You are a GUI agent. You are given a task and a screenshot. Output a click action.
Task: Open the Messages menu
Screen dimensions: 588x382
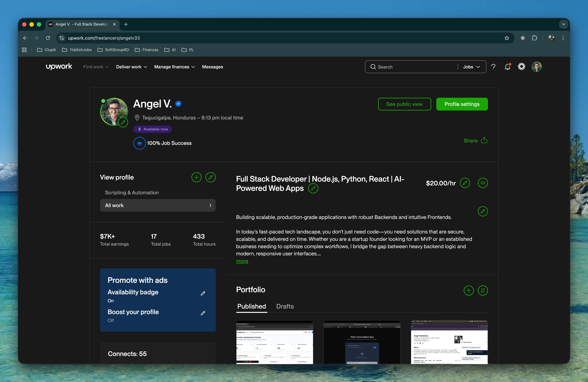213,67
